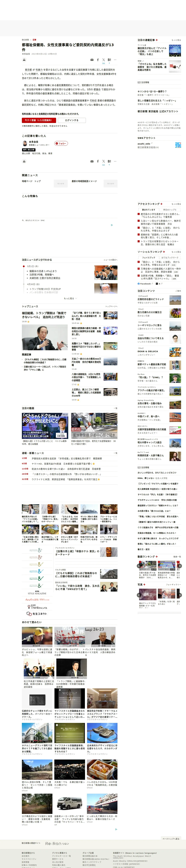Open the 尹錫悦前大統領 breaking news item
This screenshot has height=868, width=186.
[x=66, y=459]
